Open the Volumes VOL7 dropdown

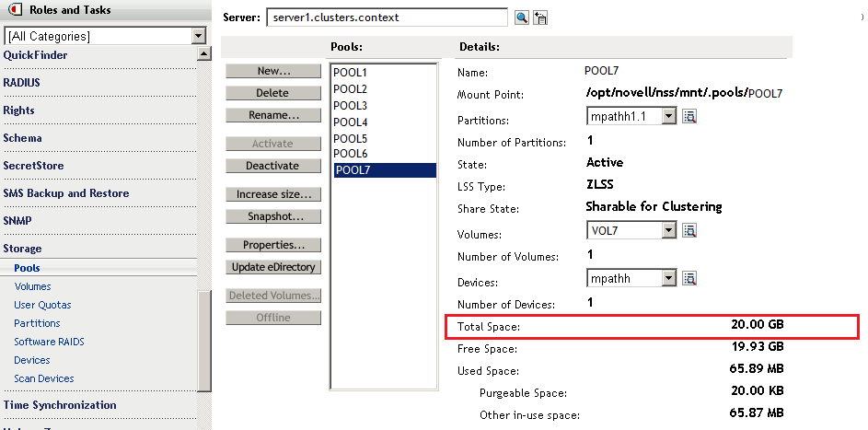point(668,230)
